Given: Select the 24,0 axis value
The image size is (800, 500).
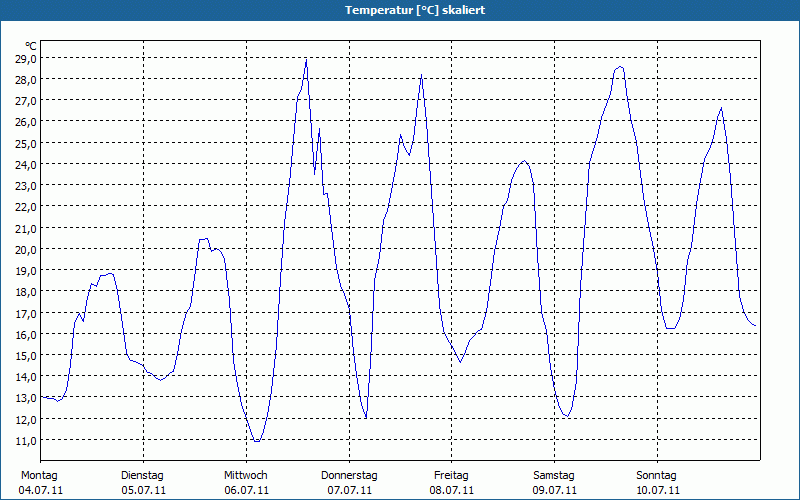Looking at the screenshot, I should point(26,165).
